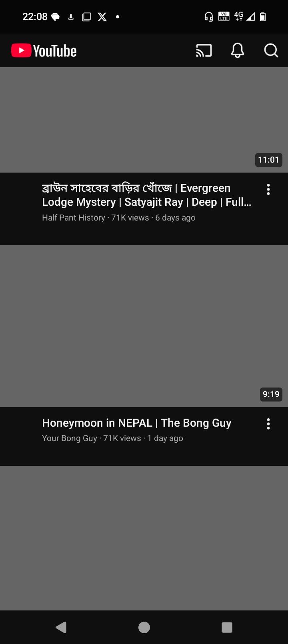288x644 pixels.
Task: Open options for Honeymoon in NEPAL video
Action: click(x=268, y=424)
